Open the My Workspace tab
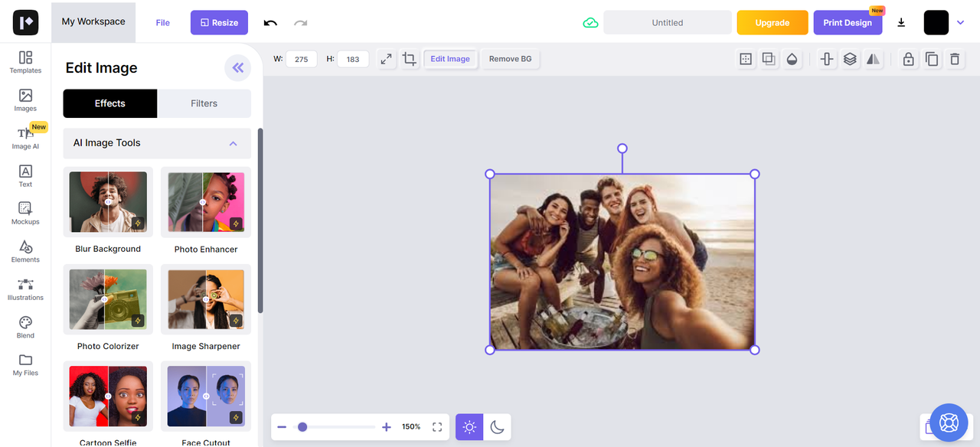This screenshot has height=447, width=980. 93,21
